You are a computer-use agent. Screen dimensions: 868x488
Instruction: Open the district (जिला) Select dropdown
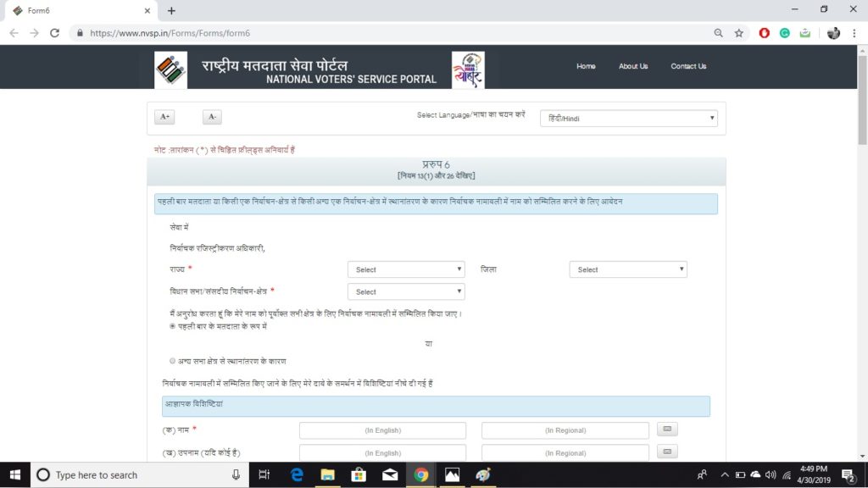[628, 269]
